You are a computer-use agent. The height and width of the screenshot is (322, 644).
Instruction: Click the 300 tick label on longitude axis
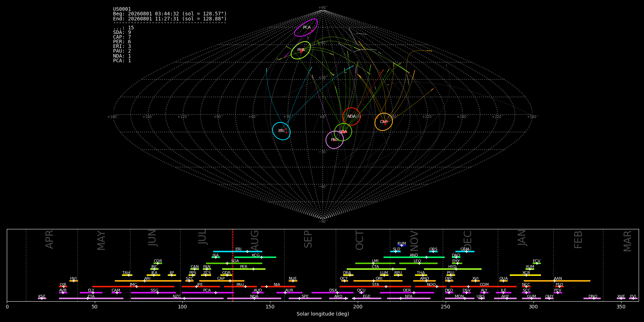533,307
